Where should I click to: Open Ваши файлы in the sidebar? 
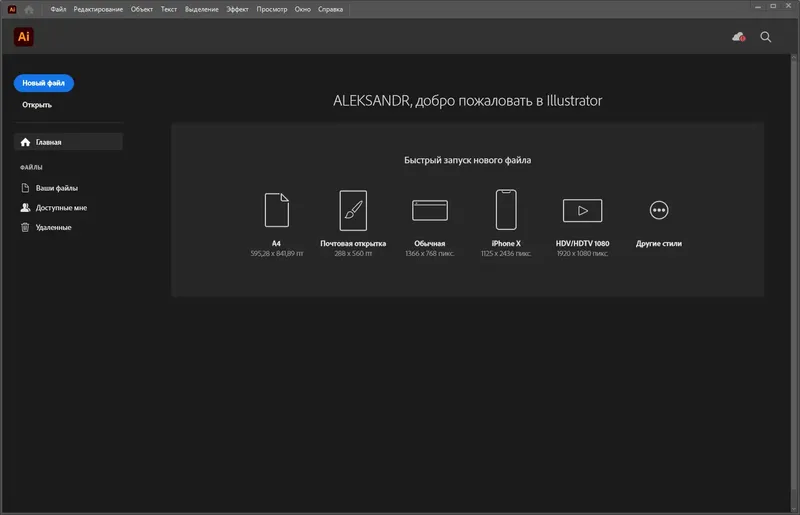57,188
